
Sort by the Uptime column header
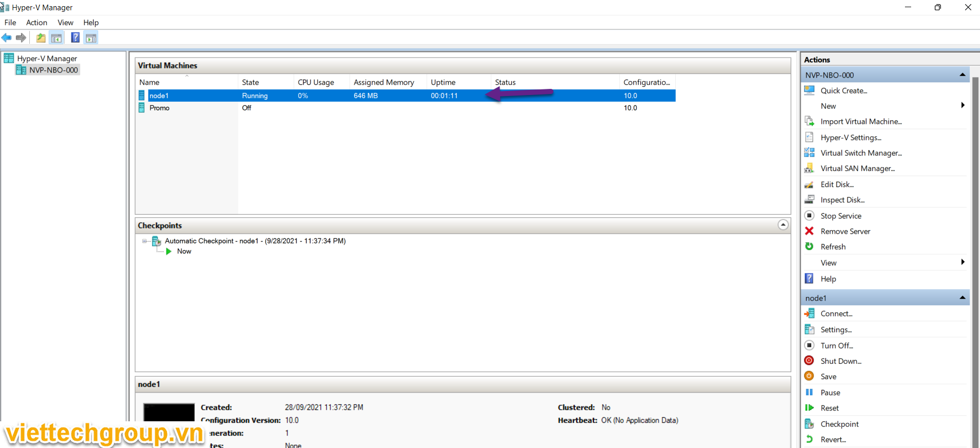(x=458, y=82)
